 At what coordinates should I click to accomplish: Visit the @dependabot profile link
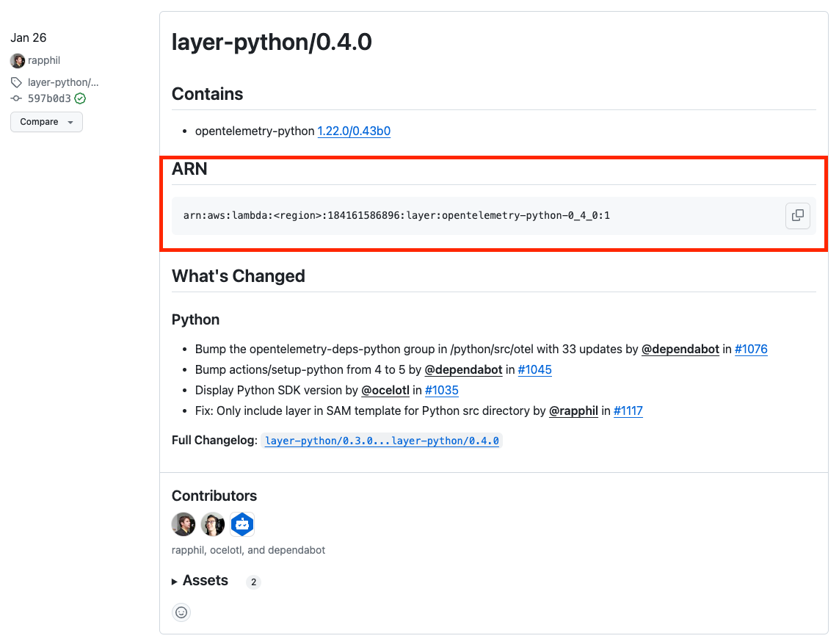pos(680,349)
